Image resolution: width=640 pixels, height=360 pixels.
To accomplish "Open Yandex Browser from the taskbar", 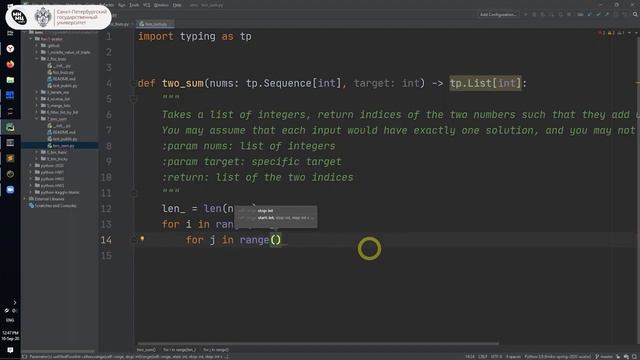I will pos(10,49).
